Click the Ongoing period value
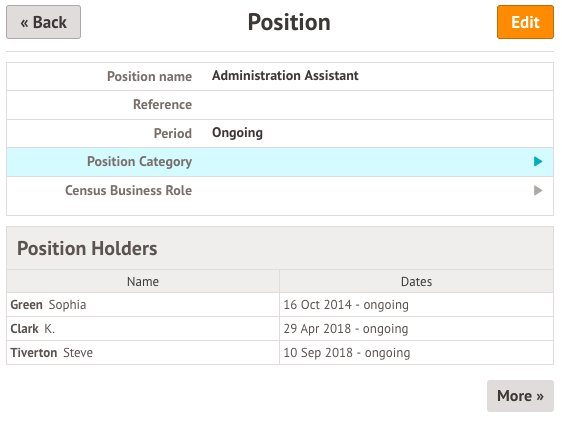 (237, 133)
